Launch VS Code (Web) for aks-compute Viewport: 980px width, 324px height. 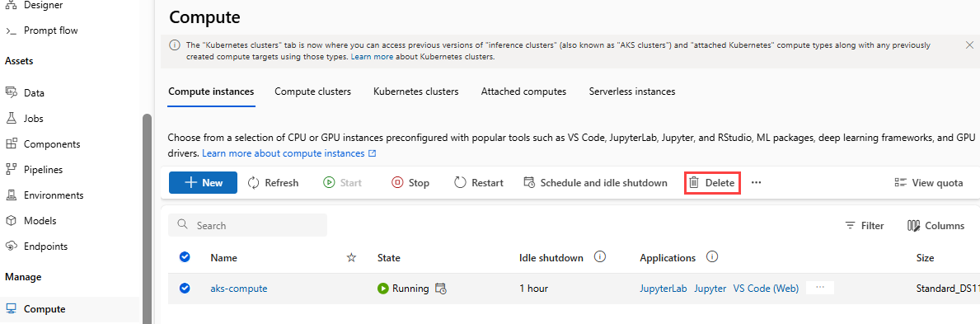(x=766, y=289)
